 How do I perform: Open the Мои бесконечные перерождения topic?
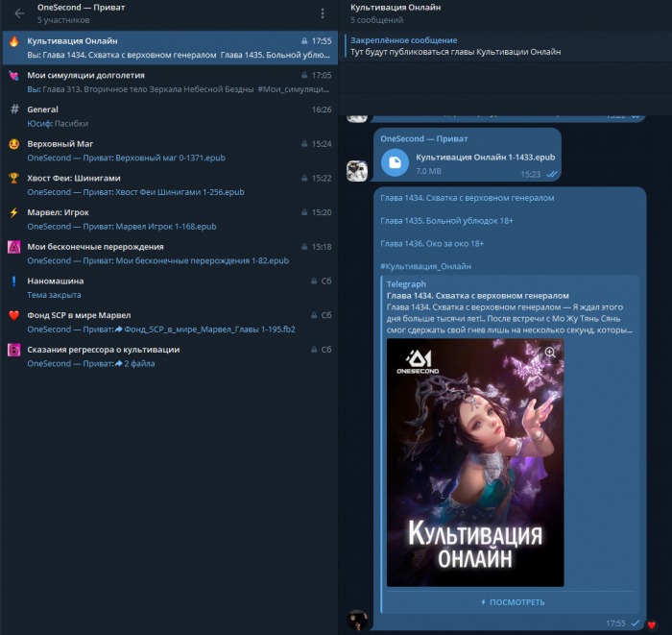pyautogui.click(x=170, y=254)
